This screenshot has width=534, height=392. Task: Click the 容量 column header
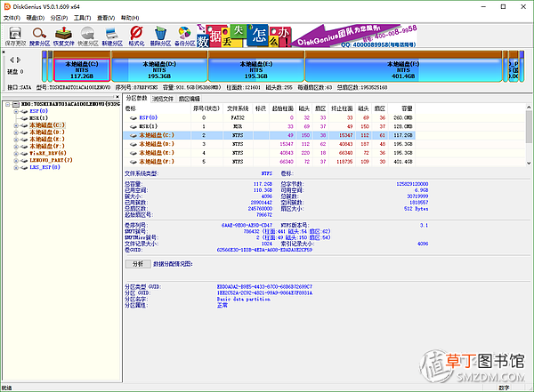[x=402, y=108]
